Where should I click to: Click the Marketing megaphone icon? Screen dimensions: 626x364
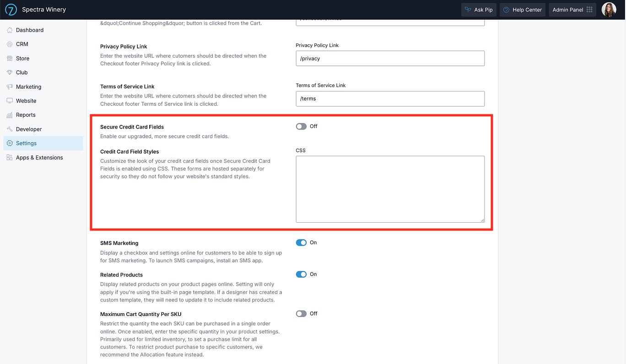pyautogui.click(x=10, y=87)
